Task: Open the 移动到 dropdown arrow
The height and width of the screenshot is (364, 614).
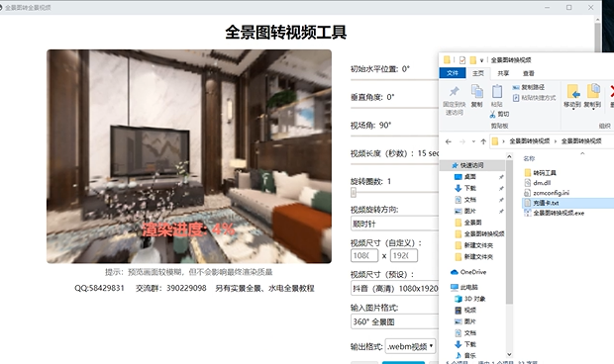Action: click(x=573, y=110)
